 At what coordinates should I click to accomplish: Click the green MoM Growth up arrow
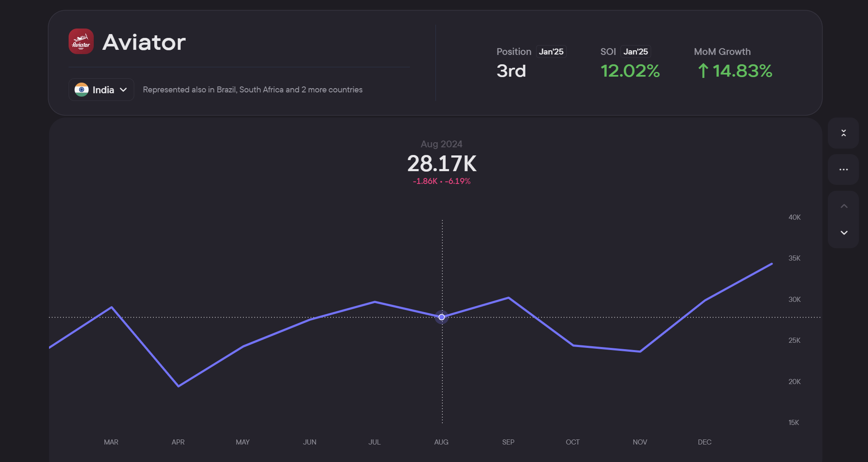click(703, 71)
